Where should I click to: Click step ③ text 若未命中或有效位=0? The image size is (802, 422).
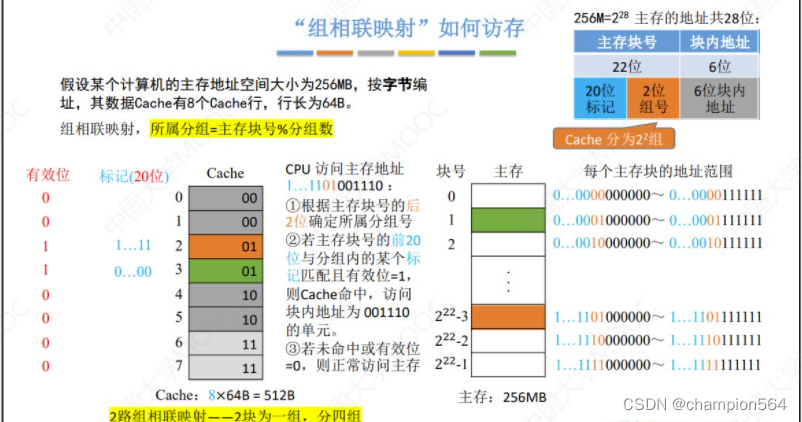[353, 357]
